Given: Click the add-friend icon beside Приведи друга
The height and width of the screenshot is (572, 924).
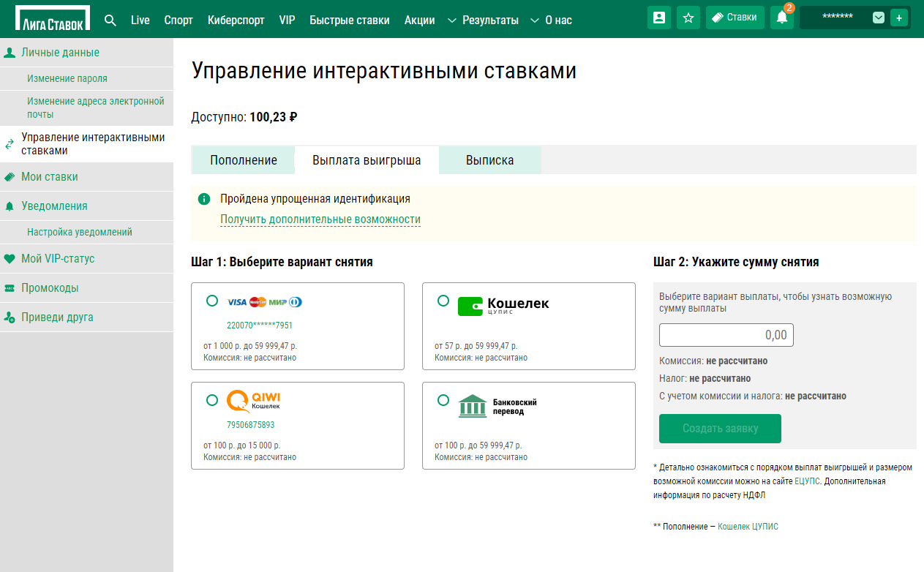Looking at the screenshot, I should 10,317.
